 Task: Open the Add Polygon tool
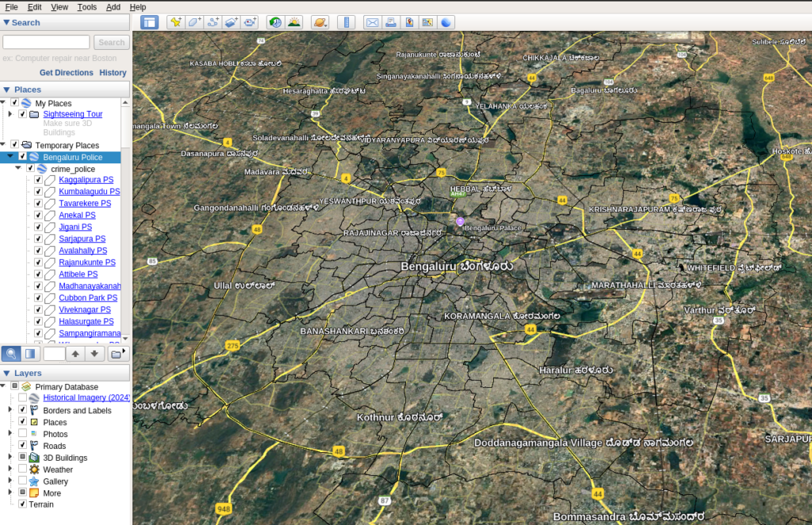point(194,22)
